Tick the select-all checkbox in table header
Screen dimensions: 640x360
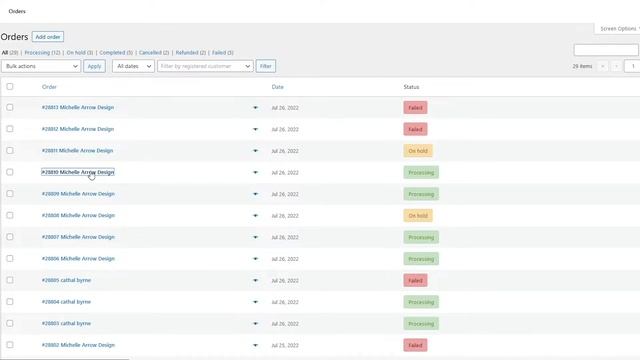10,87
